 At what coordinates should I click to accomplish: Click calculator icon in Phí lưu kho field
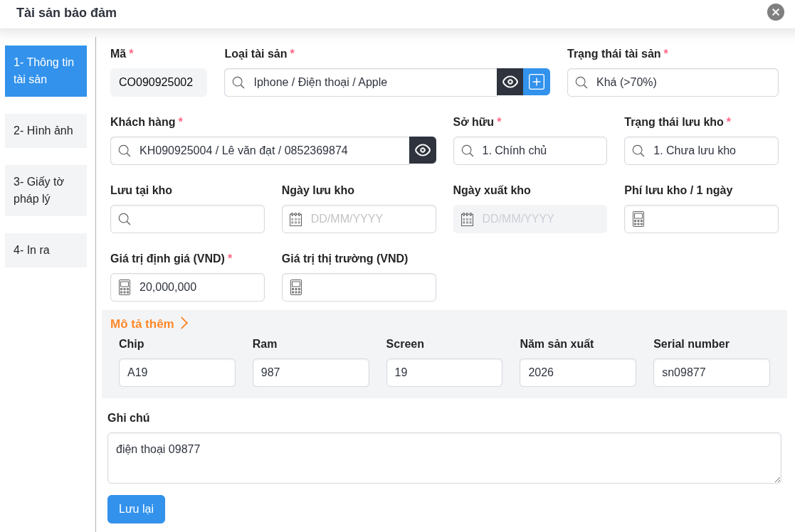click(x=638, y=219)
